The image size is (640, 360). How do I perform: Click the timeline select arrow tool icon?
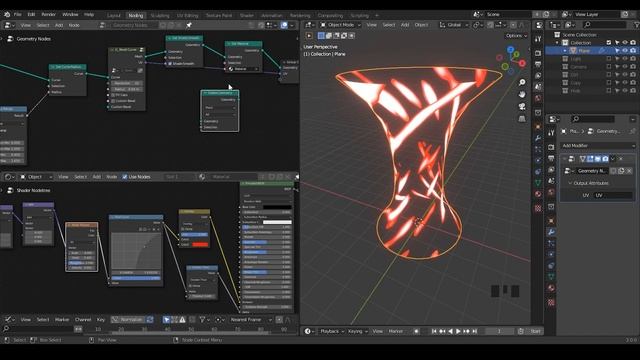166,320
